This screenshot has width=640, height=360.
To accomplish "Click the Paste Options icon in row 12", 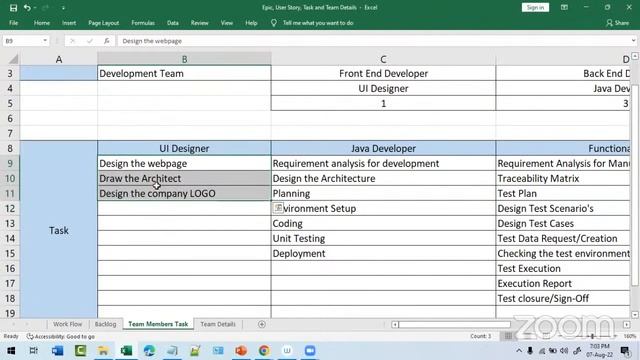I will (278, 208).
